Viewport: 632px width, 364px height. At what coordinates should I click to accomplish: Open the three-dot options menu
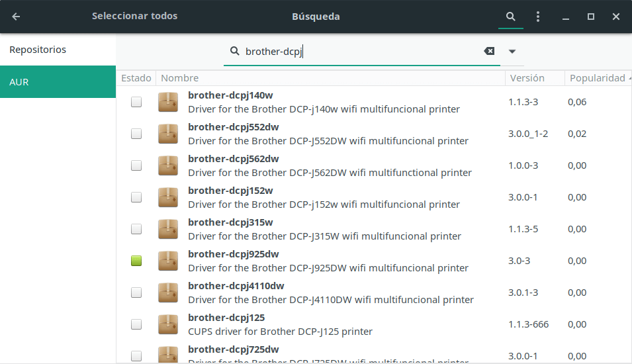coord(538,17)
